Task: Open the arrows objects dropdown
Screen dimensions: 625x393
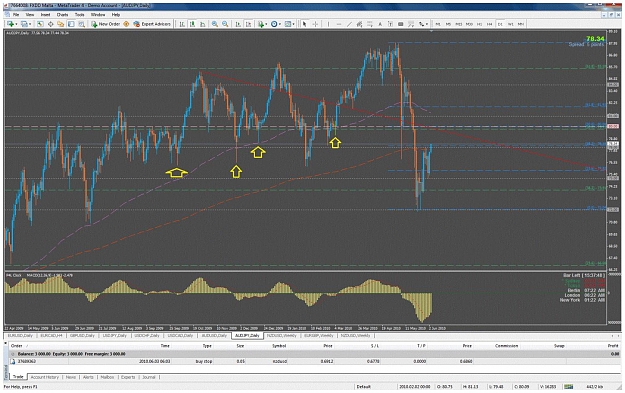Action: pos(423,24)
